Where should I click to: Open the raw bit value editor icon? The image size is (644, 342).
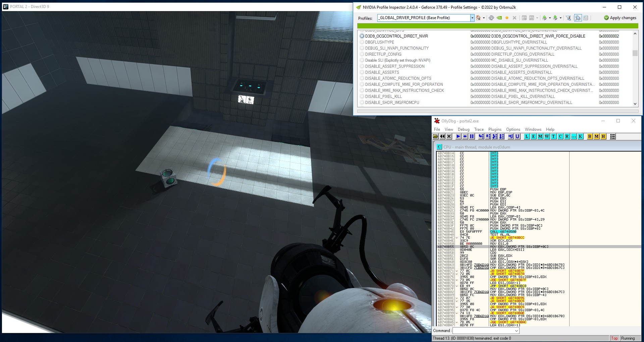click(x=586, y=18)
